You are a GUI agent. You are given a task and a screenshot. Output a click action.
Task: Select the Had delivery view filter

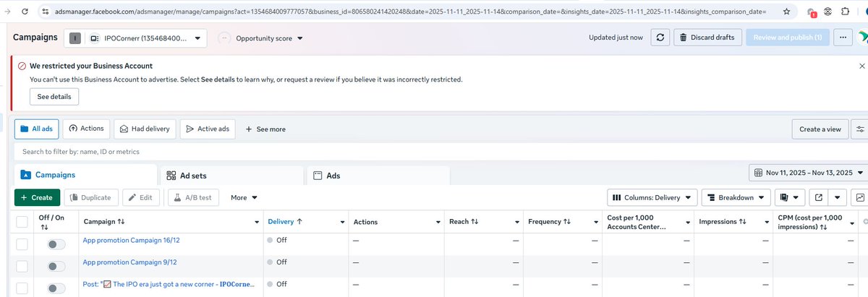(145, 129)
